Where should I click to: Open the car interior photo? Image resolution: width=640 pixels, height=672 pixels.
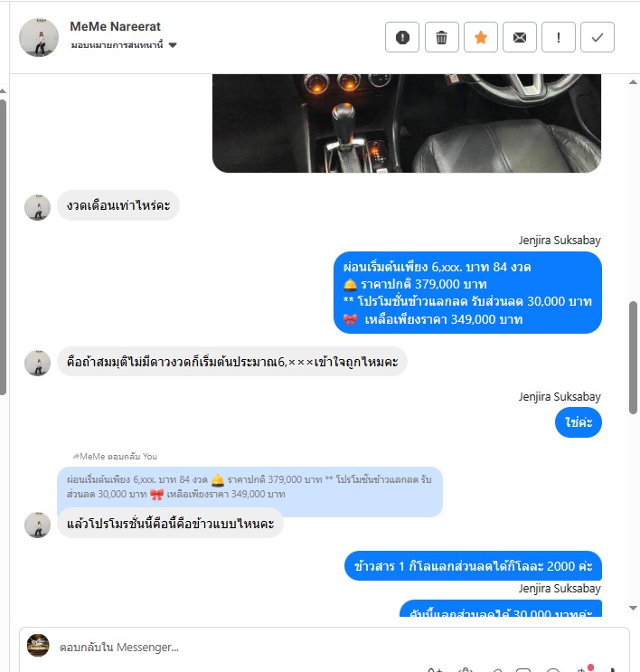(407, 123)
